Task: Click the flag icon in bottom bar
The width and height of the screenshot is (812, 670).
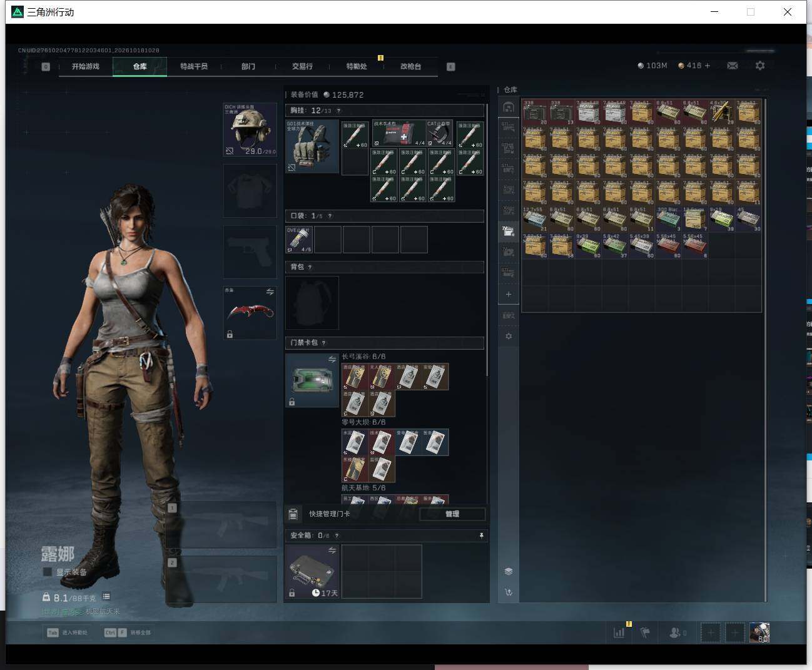Action: (645, 632)
